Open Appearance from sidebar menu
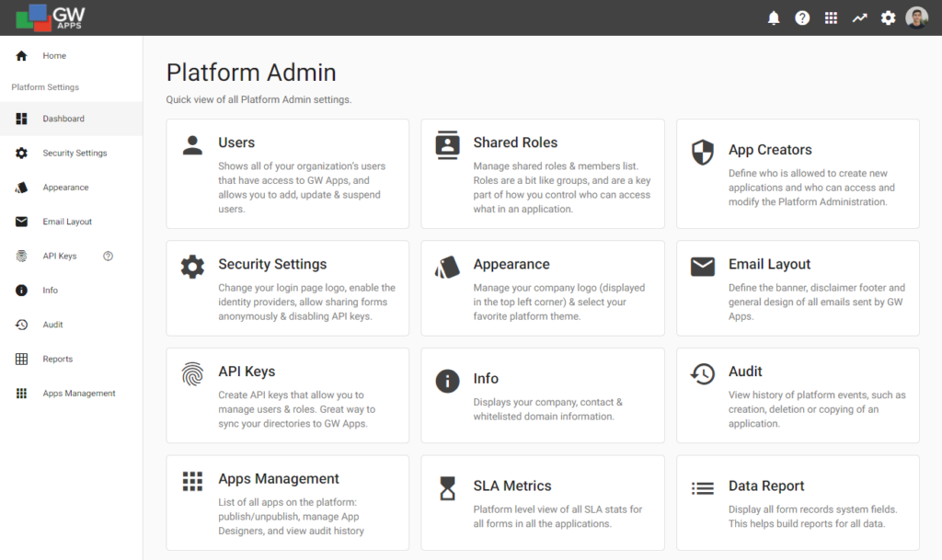The width and height of the screenshot is (942, 560). click(65, 188)
